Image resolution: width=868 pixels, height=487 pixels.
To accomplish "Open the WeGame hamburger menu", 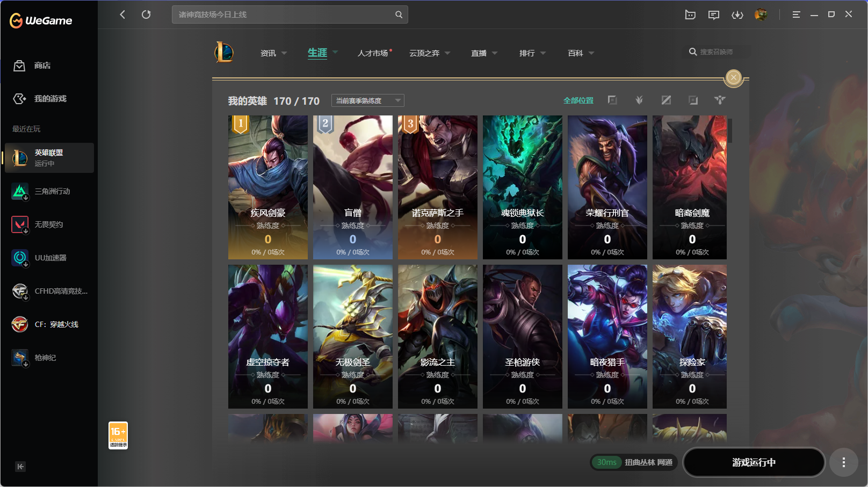I will [x=796, y=14].
